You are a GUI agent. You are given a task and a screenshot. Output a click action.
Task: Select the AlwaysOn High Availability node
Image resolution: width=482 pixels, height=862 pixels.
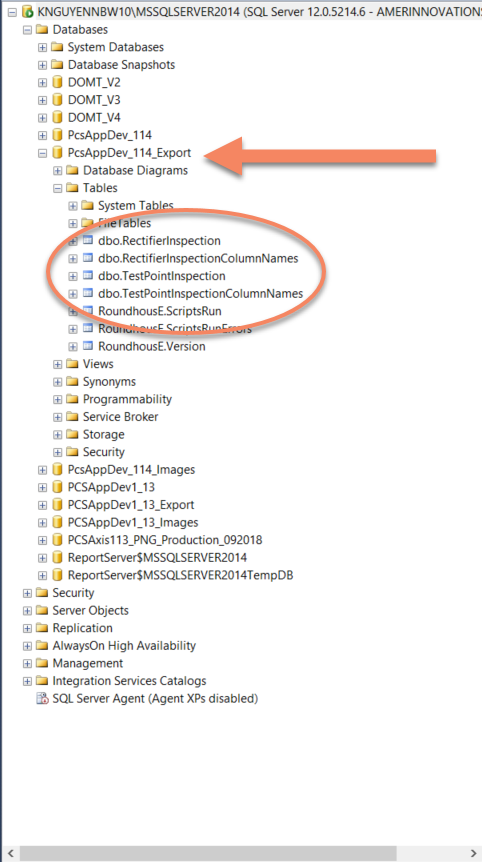click(124, 645)
